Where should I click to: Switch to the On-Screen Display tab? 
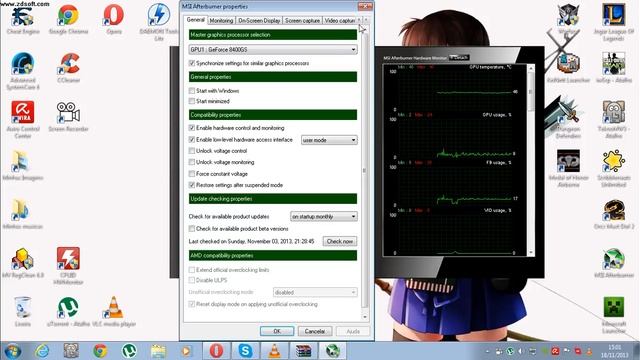pos(259,20)
